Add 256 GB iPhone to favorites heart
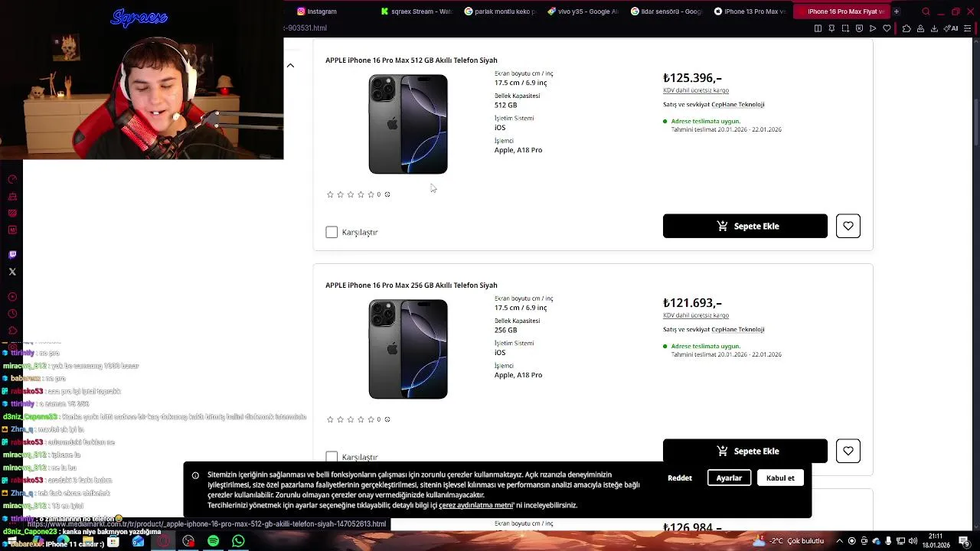The height and width of the screenshot is (551, 980). (848, 451)
